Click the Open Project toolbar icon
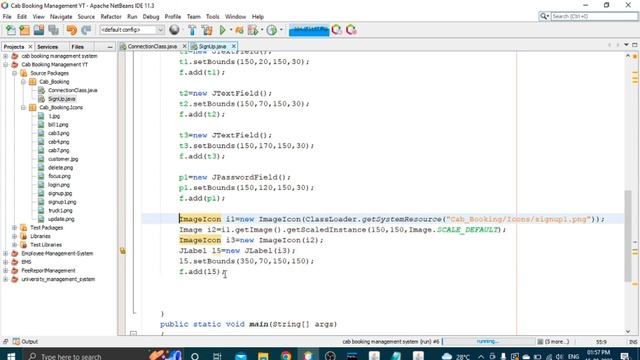This screenshot has height=360, width=640. point(39,30)
